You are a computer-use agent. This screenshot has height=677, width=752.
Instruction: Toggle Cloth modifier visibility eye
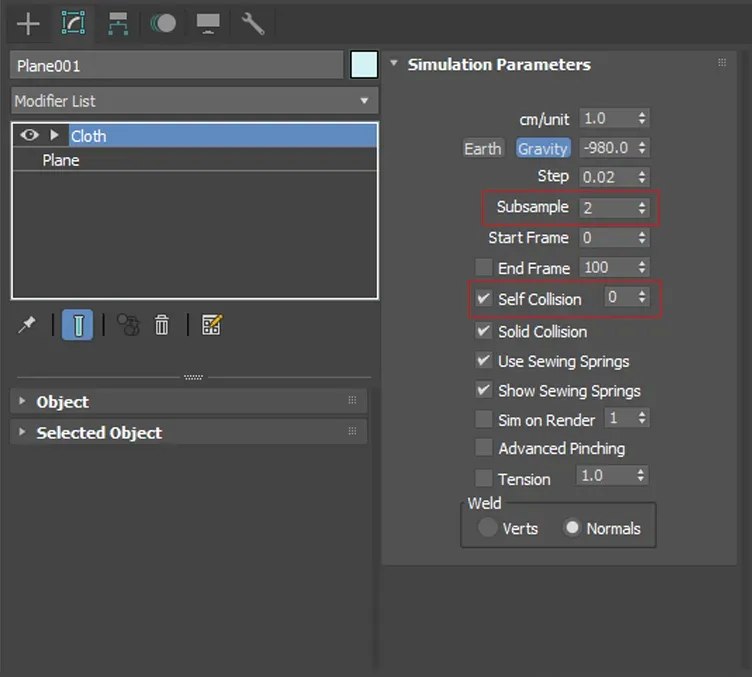(x=29, y=135)
